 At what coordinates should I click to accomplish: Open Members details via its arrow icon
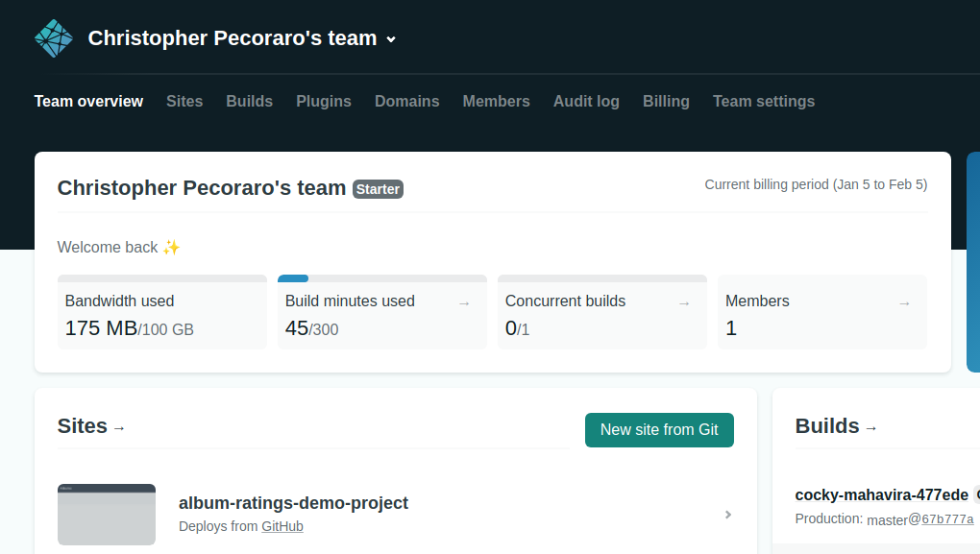[904, 301]
